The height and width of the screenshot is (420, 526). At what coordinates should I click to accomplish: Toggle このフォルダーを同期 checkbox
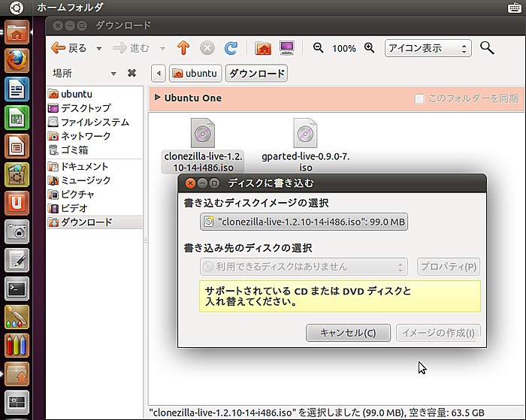click(x=419, y=98)
